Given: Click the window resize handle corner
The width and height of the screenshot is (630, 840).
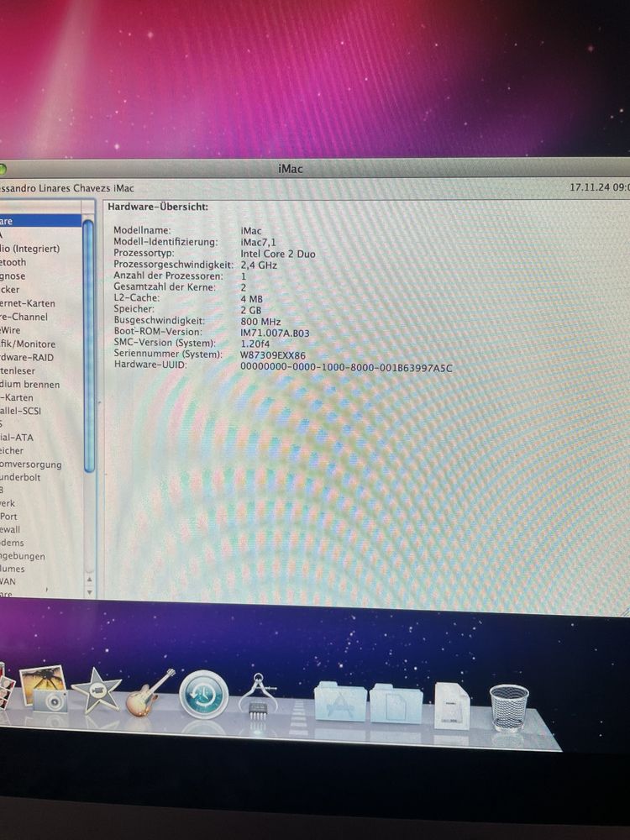Looking at the screenshot, I should (625, 612).
